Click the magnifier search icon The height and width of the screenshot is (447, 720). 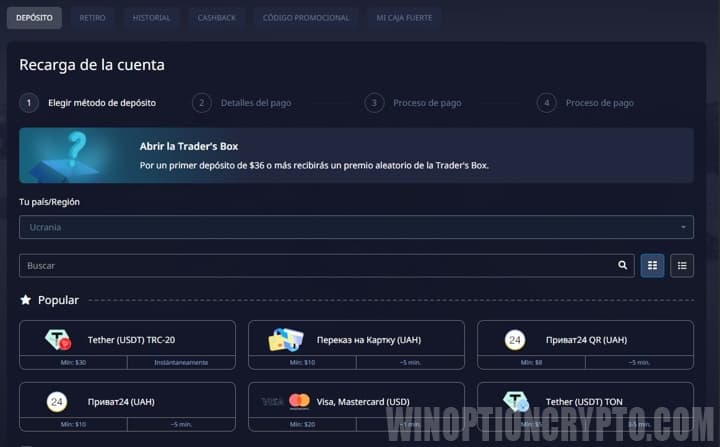pos(622,265)
